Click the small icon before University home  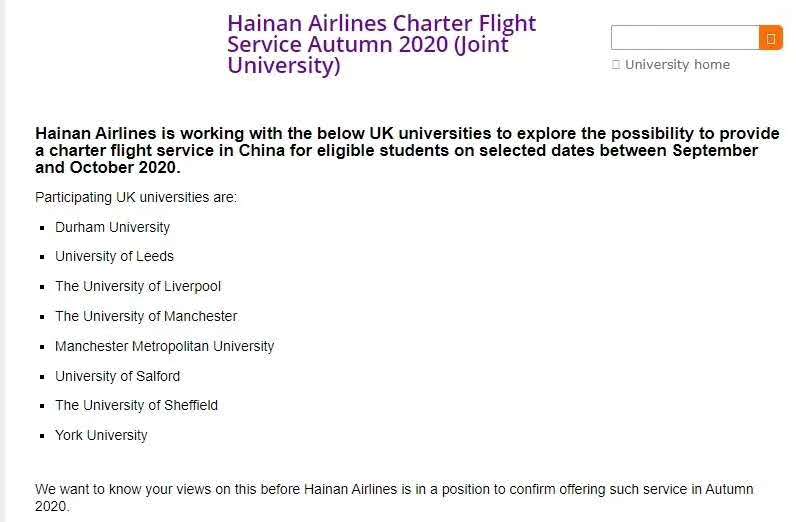(616, 64)
